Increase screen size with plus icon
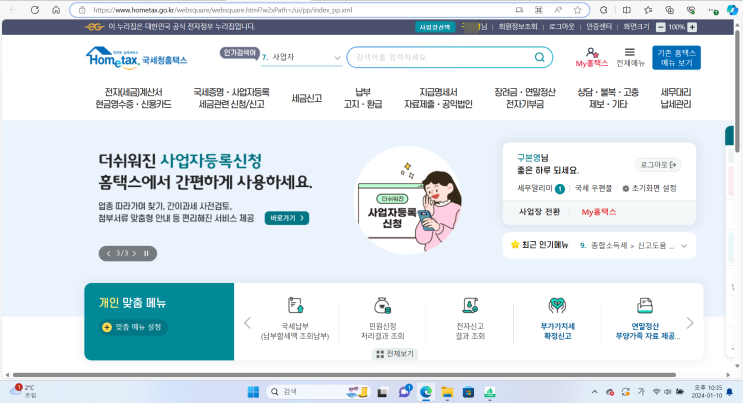The height and width of the screenshot is (403, 743). [692, 27]
